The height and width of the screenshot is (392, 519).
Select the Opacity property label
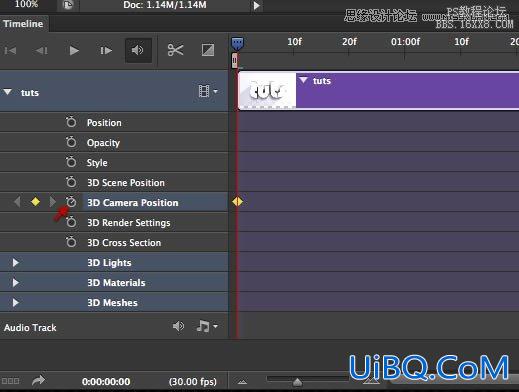click(x=103, y=143)
